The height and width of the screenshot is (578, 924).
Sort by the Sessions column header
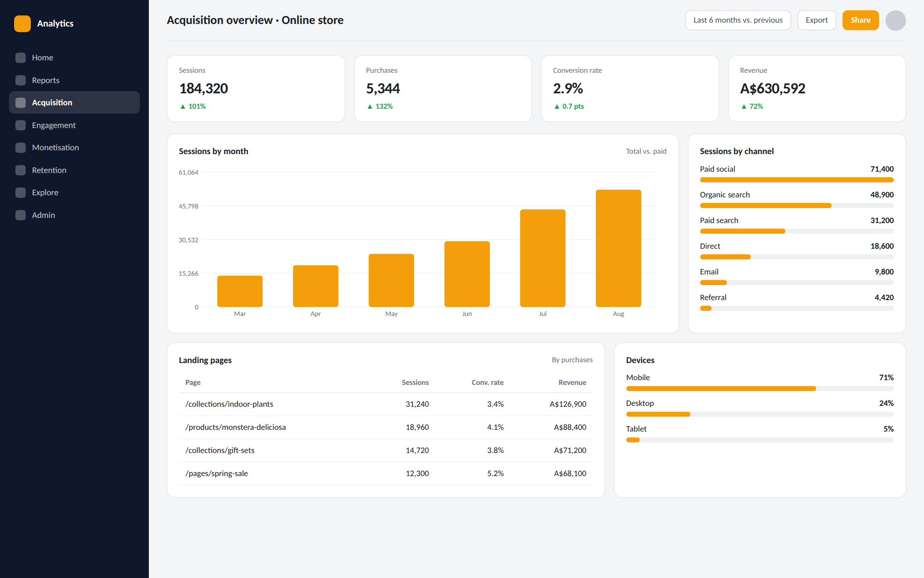(415, 382)
